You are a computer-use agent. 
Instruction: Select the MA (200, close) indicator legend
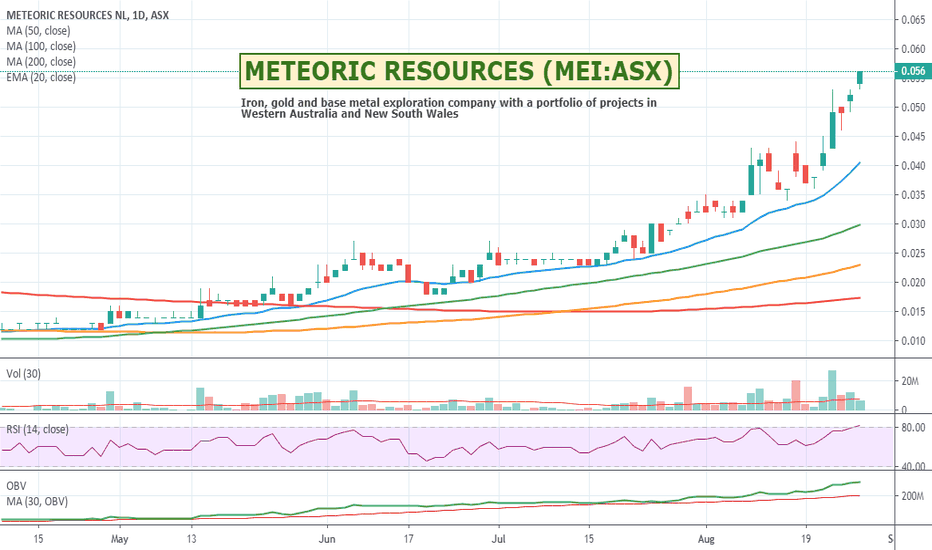point(41,62)
